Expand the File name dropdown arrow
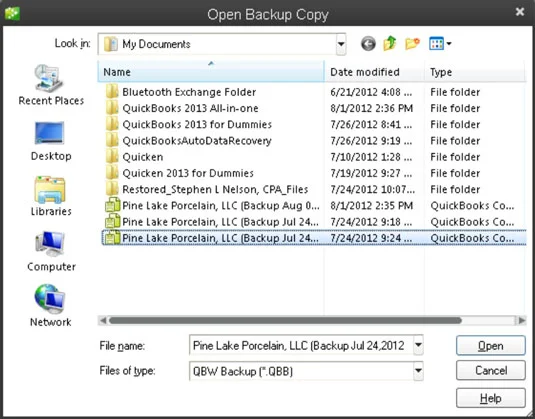 click(x=418, y=345)
